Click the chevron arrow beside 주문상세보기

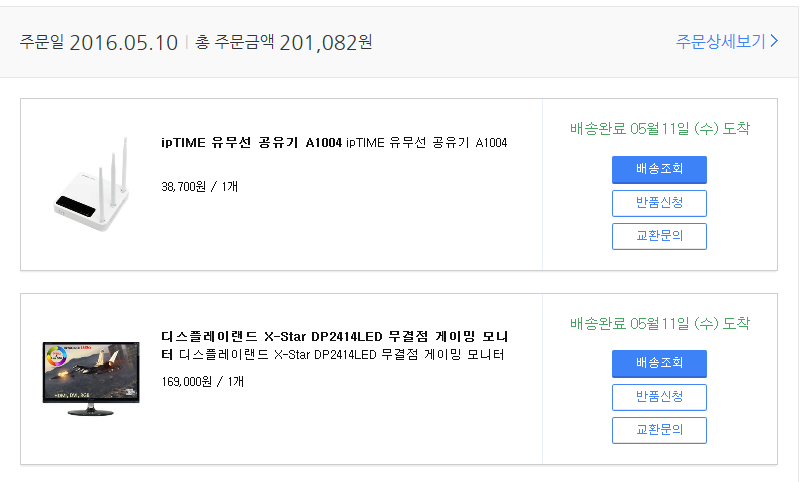(x=774, y=42)
